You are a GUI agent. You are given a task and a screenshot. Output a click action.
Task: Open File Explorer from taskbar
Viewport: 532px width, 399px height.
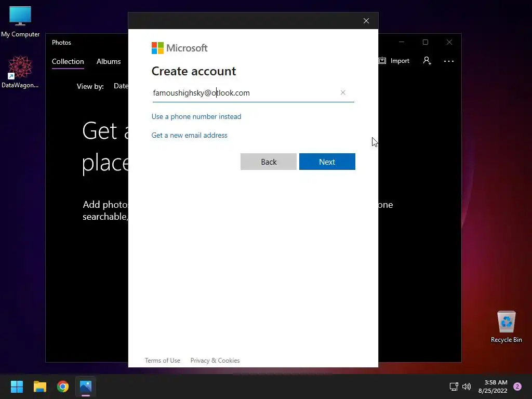39,387
